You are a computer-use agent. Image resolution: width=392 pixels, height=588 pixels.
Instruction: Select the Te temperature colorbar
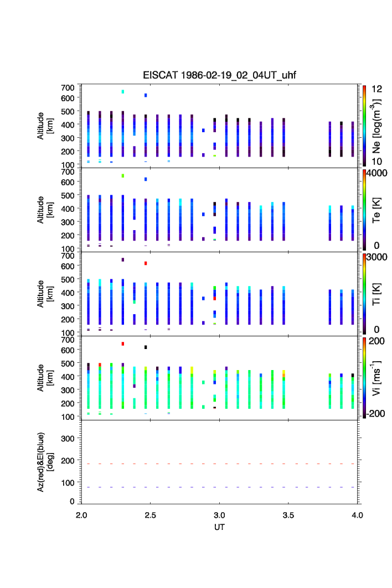[364, 210]
